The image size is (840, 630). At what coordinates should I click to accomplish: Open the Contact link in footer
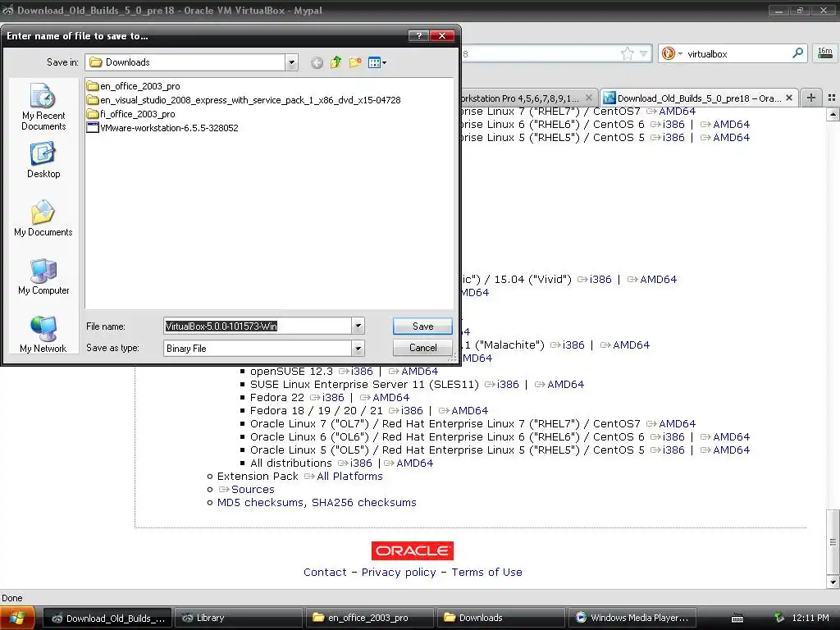(325, 572)
